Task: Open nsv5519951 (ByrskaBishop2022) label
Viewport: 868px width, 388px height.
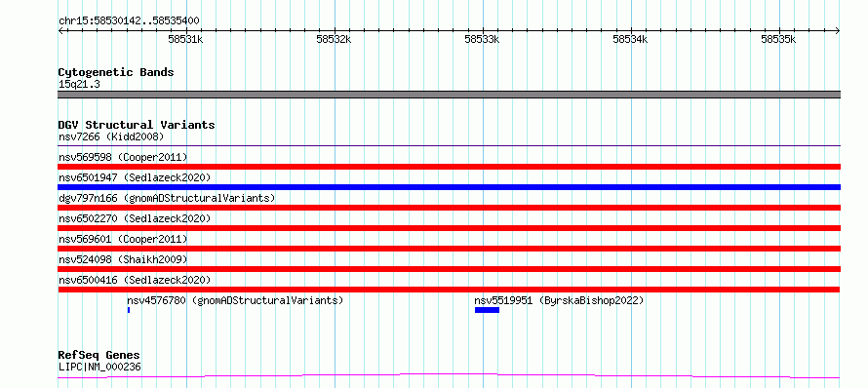Action: point(559,300)
